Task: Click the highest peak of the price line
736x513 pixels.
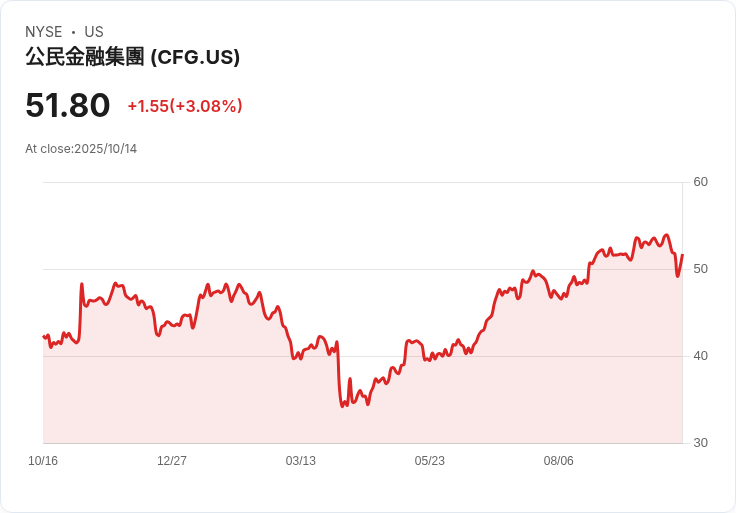Action: pos(666,235)
